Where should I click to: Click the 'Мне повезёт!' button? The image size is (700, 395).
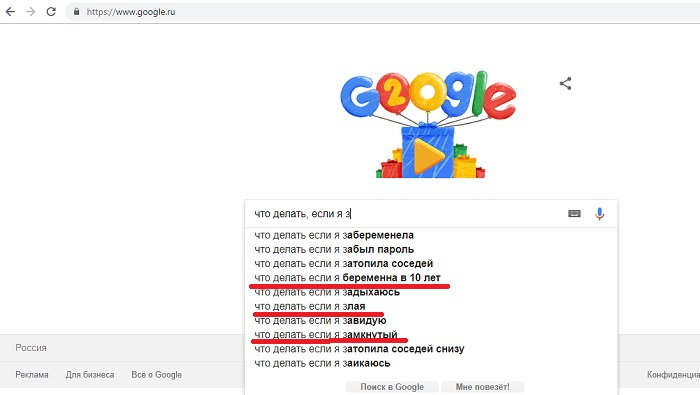(x=482, y=387)
